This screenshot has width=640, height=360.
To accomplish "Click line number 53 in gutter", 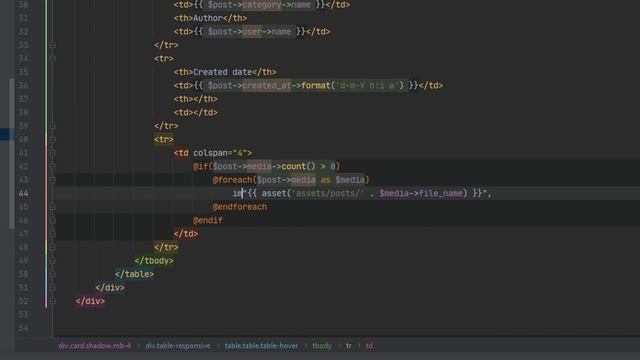I will coord(24,314).
